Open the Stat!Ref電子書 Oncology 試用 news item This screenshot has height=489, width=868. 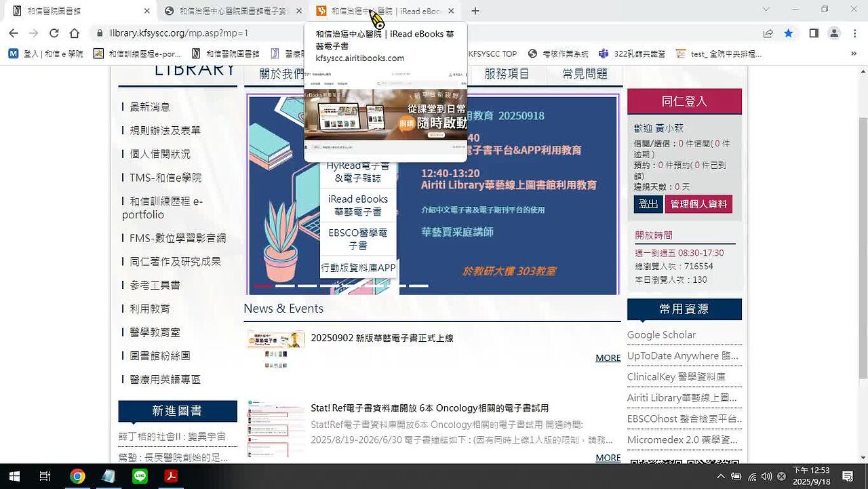point(429,408)
